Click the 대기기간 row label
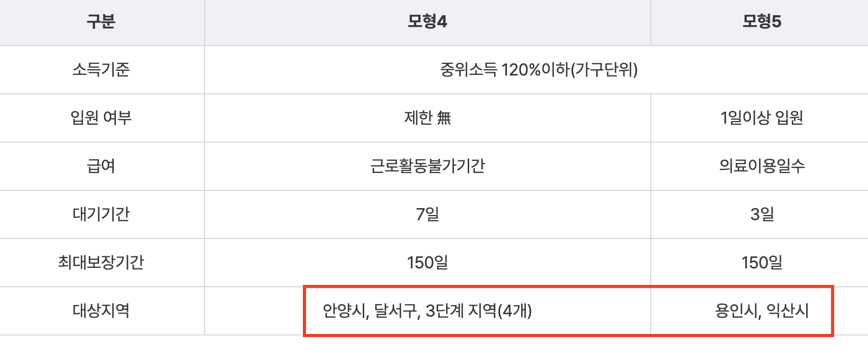 pyautogui.click(x=101, y=214)
